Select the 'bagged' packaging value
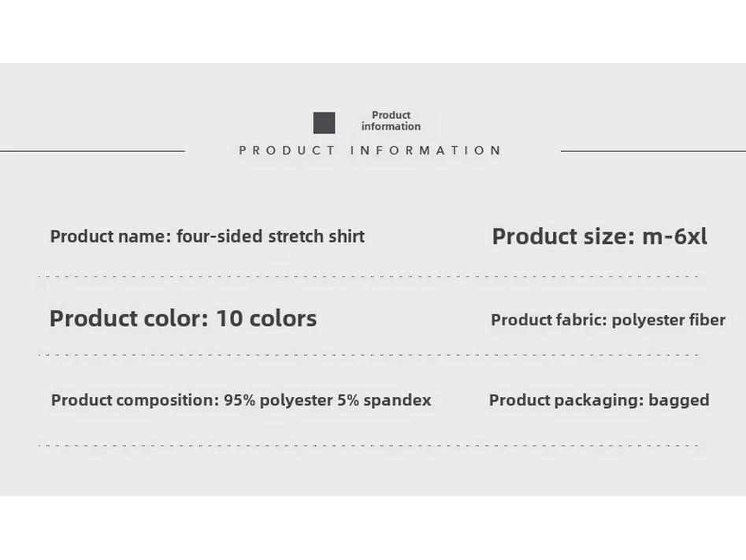Screen dimensions: 746x560 678,400
